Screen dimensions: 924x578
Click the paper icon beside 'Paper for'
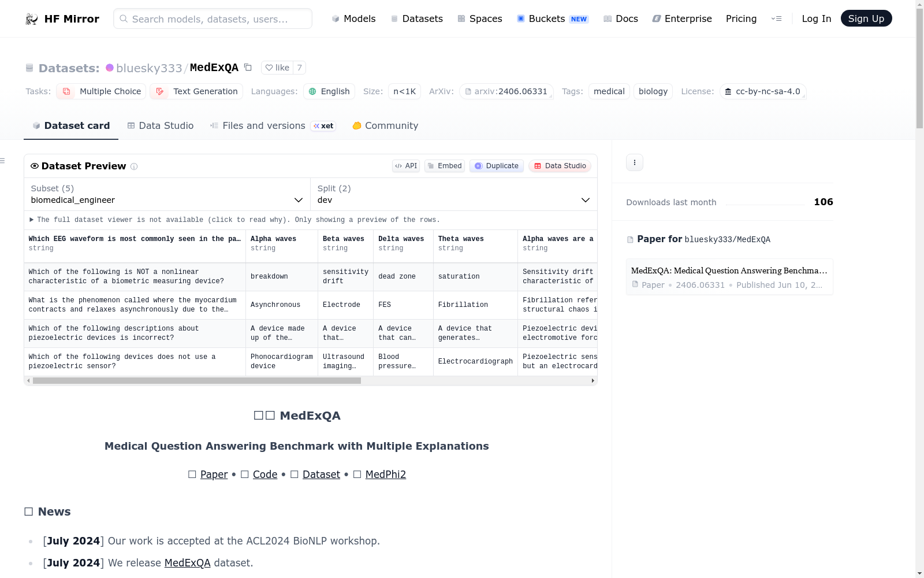click(x=630, y=239)
